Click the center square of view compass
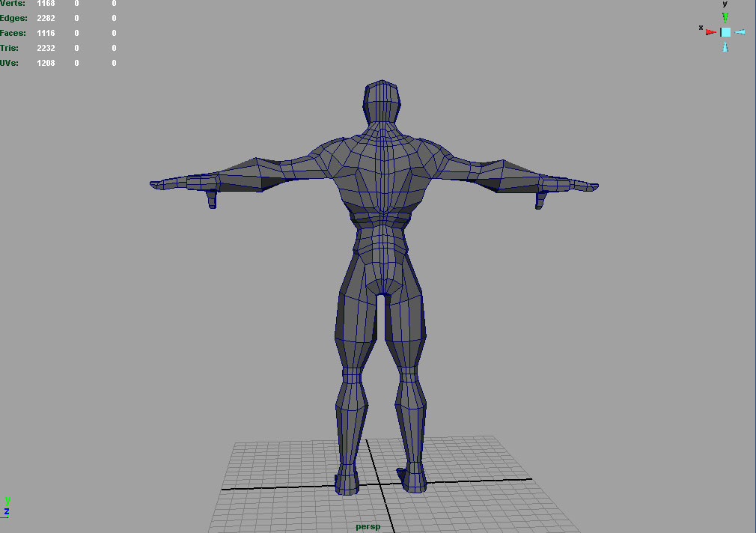The image size is (756, 533). point(725,32)
